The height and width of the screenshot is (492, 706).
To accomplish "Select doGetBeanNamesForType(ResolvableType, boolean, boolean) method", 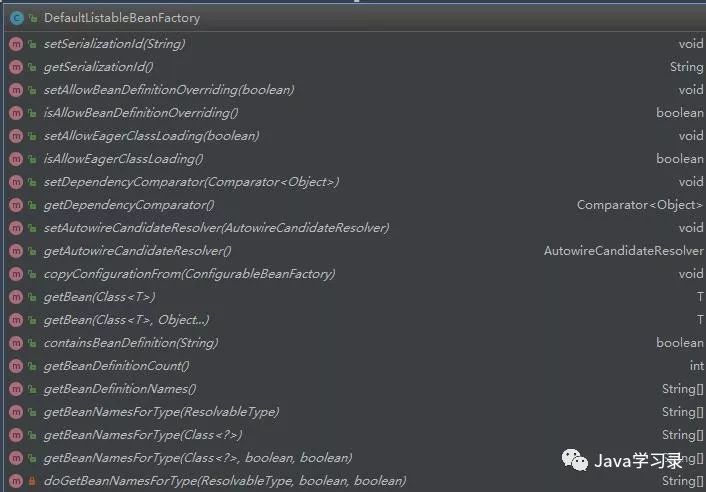I will [225, 481].
